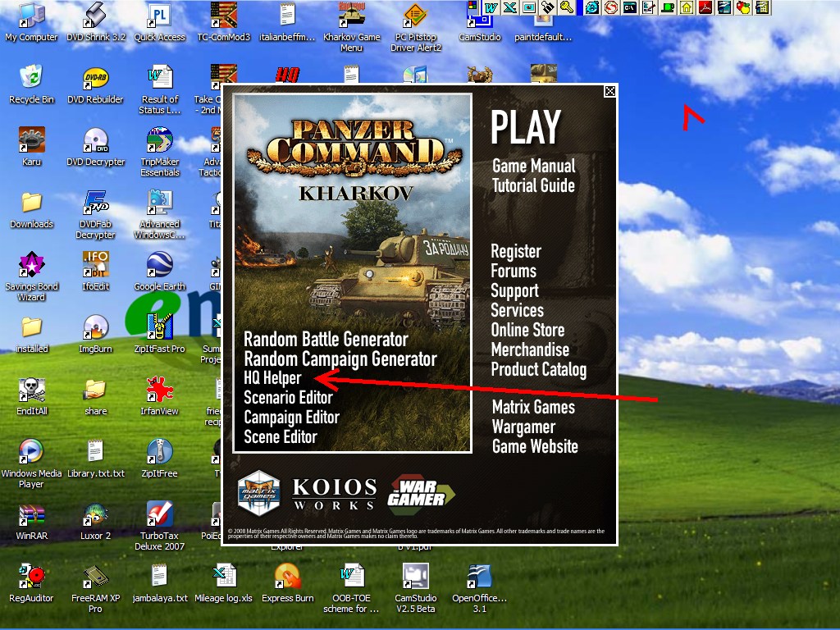
Task: Open WinRAR desktop shortcut
Action: coord(31,521)
